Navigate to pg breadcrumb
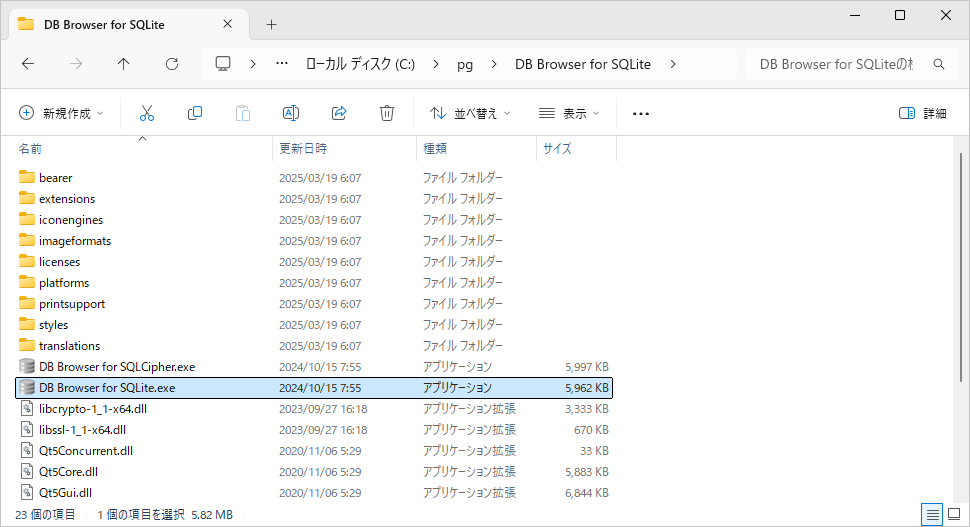This screenshot has width=970, height=527. pos(465,64)
